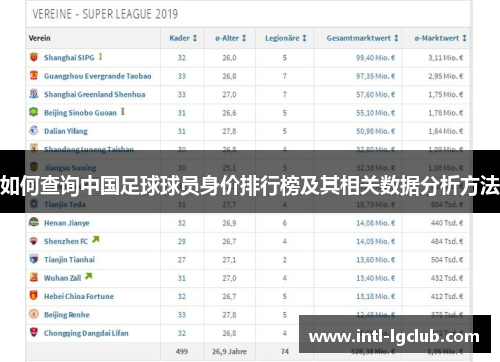Open the Chongqing Dangdai Lifan club link

pos(86,333)
